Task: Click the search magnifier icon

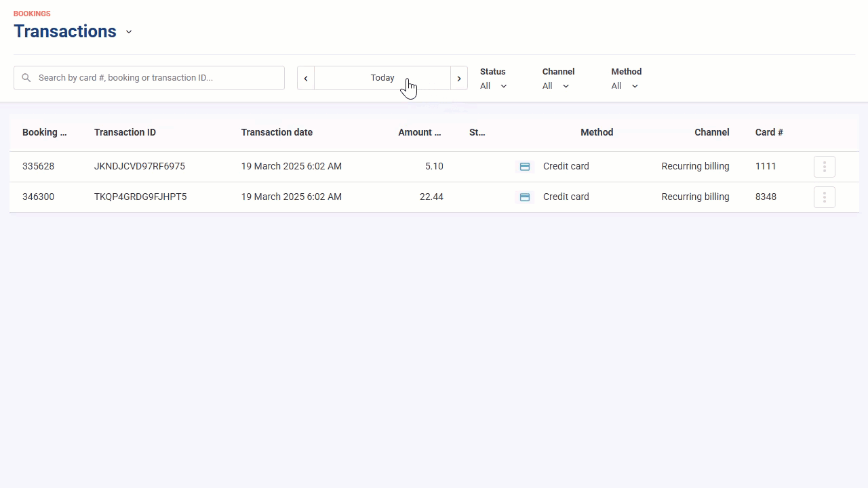Action: (x=26, y=78)
